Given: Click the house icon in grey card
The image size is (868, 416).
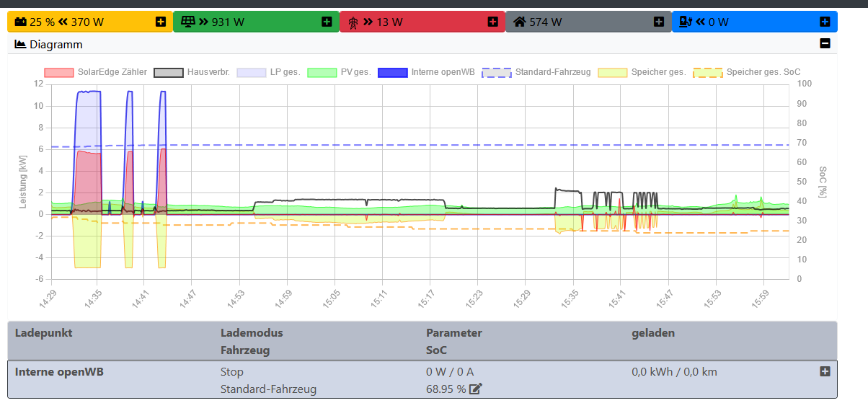Looking at the screenshot, I should point(519,22).
